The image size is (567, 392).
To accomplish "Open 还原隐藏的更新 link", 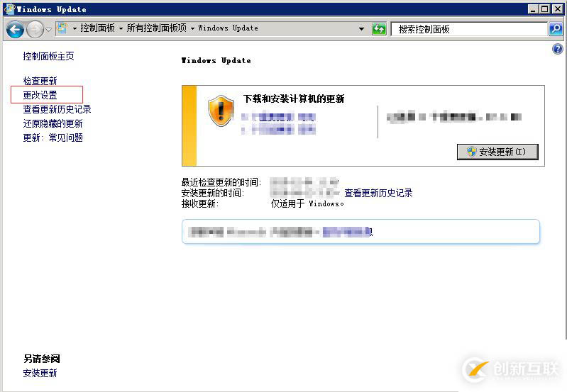I will tap(53, 123).
